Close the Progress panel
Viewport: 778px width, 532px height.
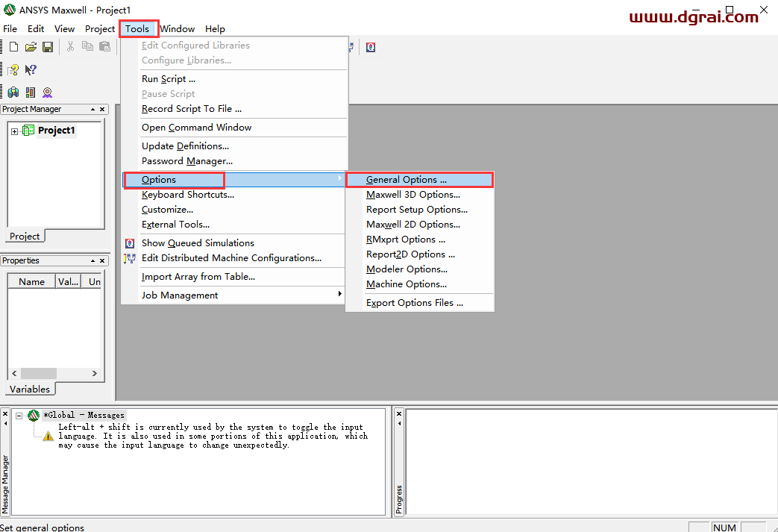tap(399, 414)
